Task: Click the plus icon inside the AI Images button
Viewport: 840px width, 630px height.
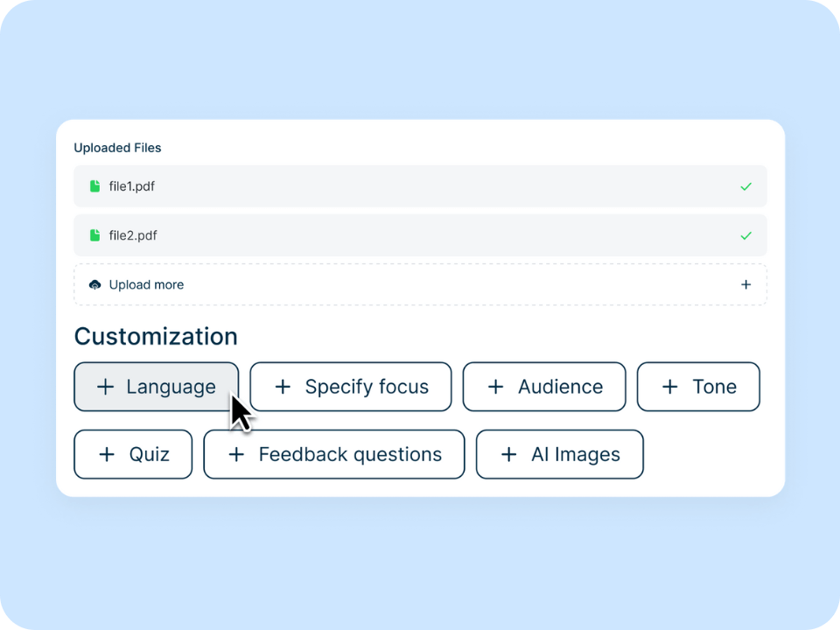Action: pyautogui.click(x=508, y=454)
